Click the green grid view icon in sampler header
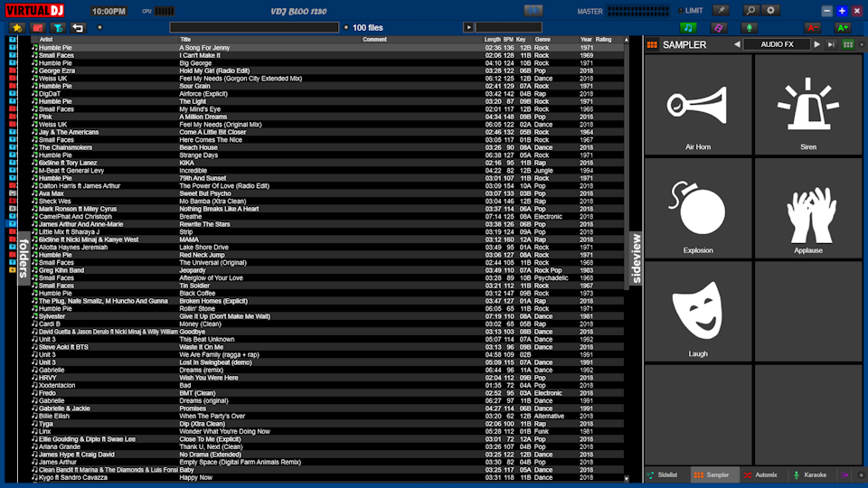Image resolution: width=868 pixels, height=488 pixels. [x=847, y=45]
